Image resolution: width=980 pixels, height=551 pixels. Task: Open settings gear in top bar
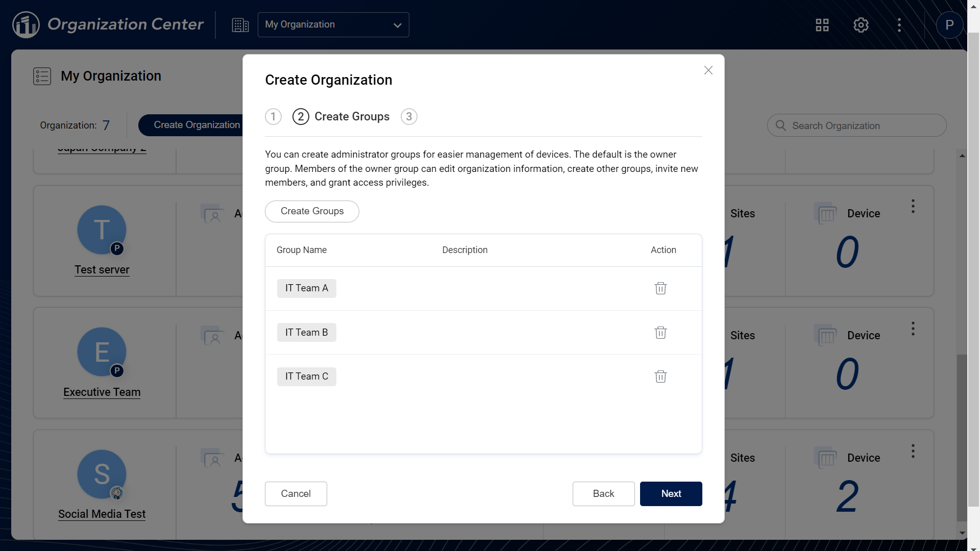coord(861,25)
